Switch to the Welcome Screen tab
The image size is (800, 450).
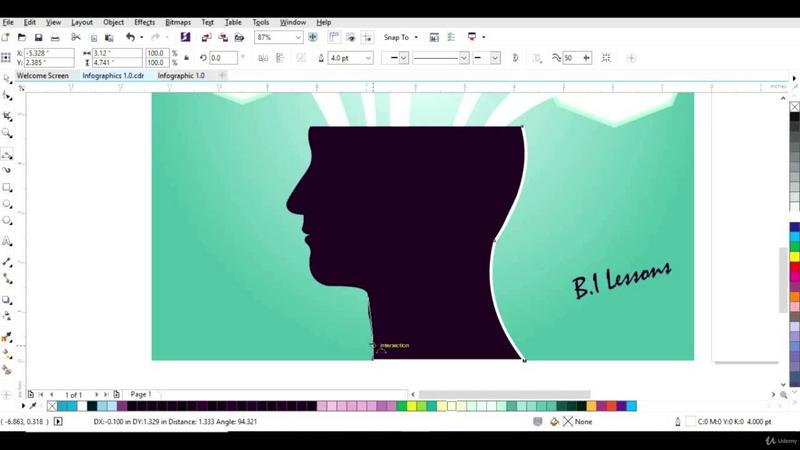tap(43, 76)
